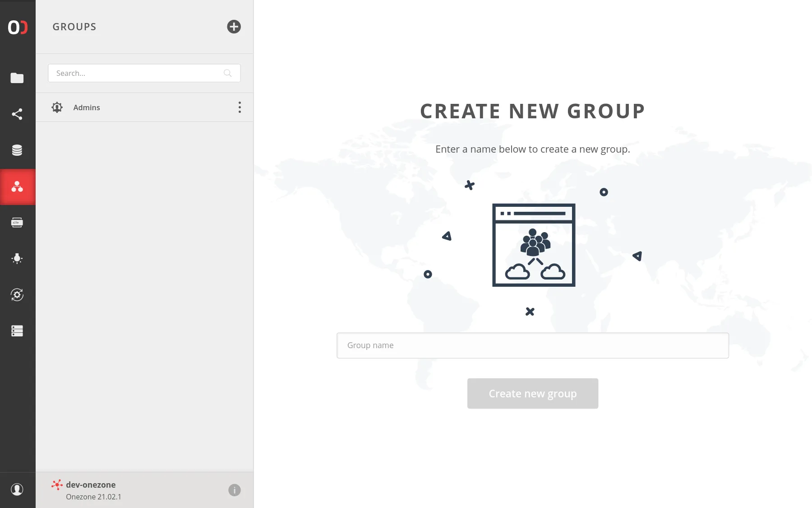Open the user account menu at bottom left

click(x=17, y=489)
